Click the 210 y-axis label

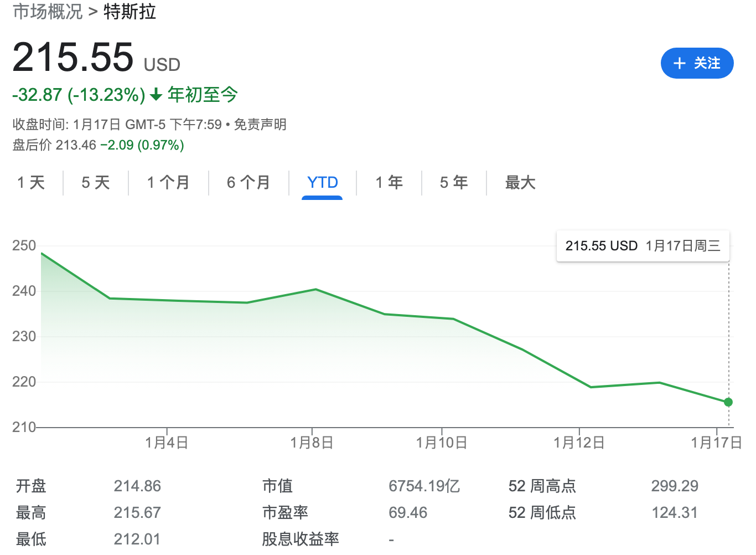(24, 427)
